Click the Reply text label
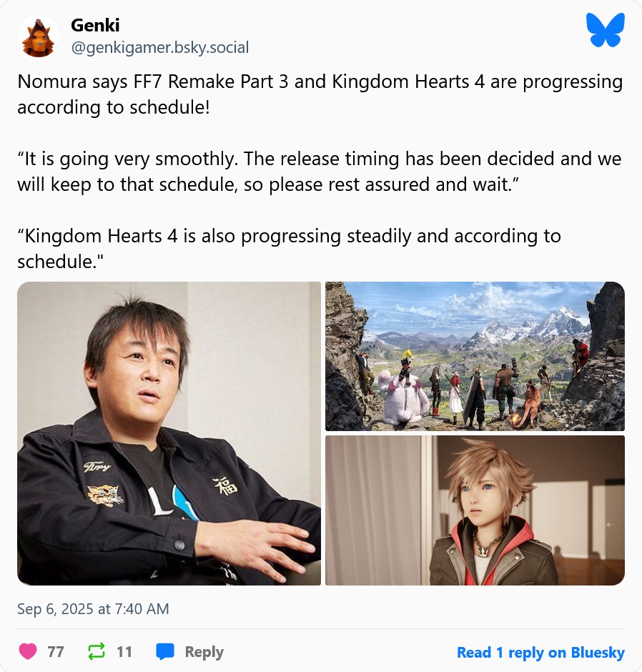The image size is (642, 672). (x=204, y=652)
